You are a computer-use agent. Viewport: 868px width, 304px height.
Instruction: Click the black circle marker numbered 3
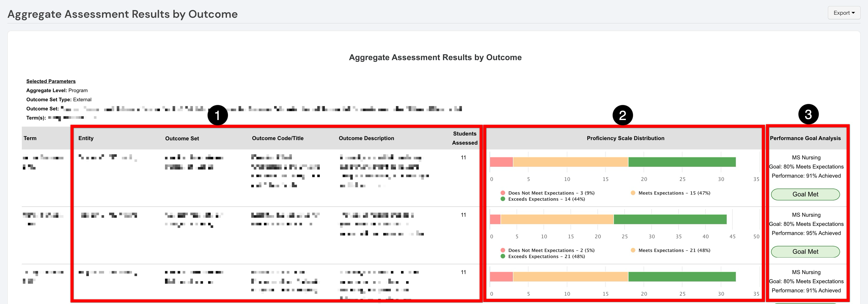click(x=808, y=114)
